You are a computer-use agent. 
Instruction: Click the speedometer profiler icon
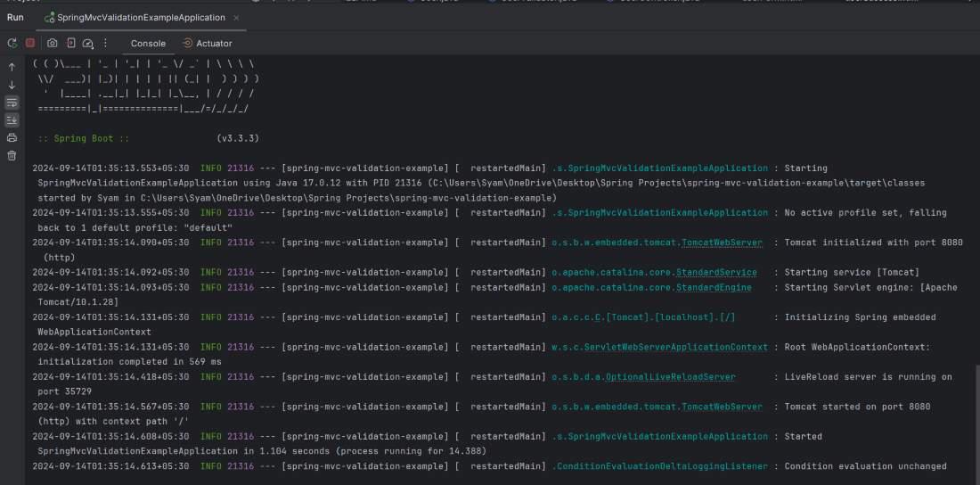point(88,43)
